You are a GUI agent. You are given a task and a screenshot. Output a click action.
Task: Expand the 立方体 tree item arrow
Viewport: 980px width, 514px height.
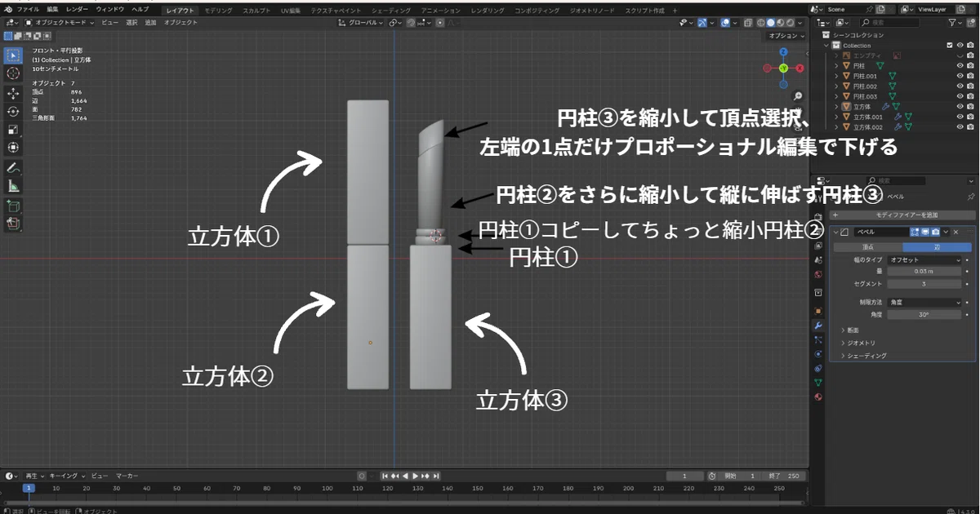[837, 107]
